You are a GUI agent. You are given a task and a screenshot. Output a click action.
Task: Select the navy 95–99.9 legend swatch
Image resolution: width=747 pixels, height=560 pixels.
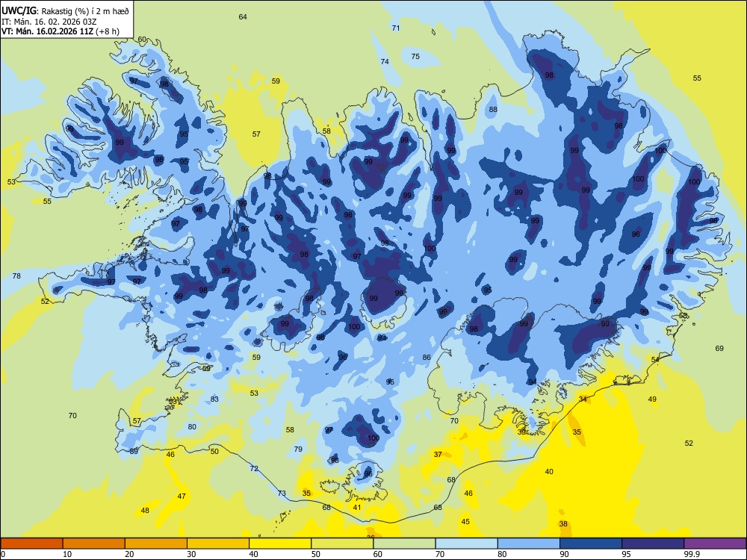[x=653, y=544]
